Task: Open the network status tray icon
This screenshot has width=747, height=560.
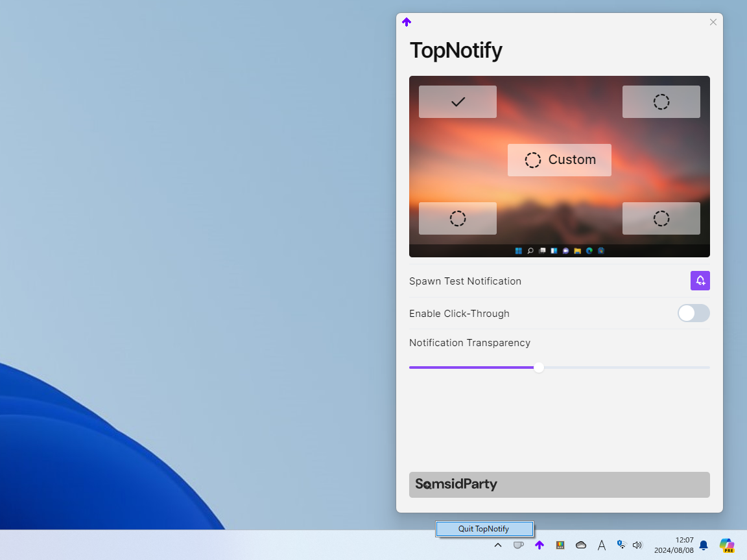Action: (x=621, y=544)
